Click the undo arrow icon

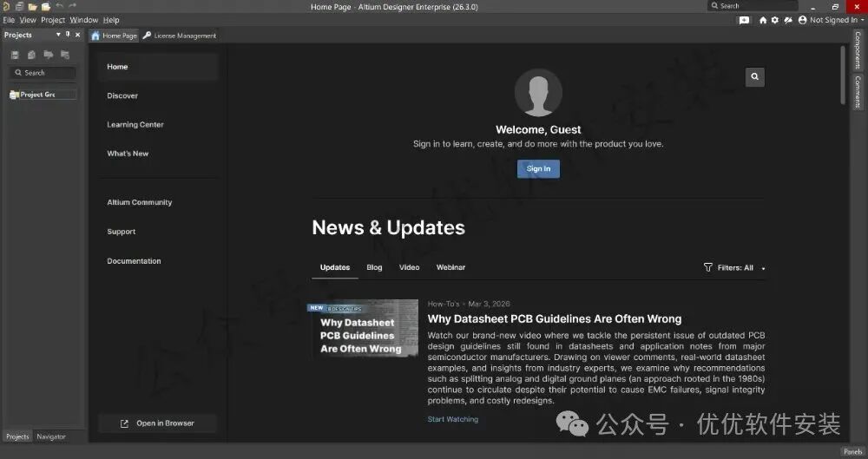coord(59,6)
